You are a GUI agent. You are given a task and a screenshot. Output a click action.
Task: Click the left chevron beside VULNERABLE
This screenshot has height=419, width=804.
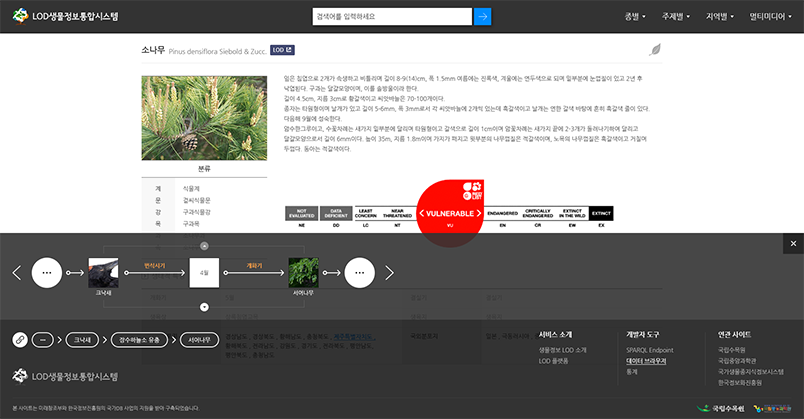(x=421, y=213)
